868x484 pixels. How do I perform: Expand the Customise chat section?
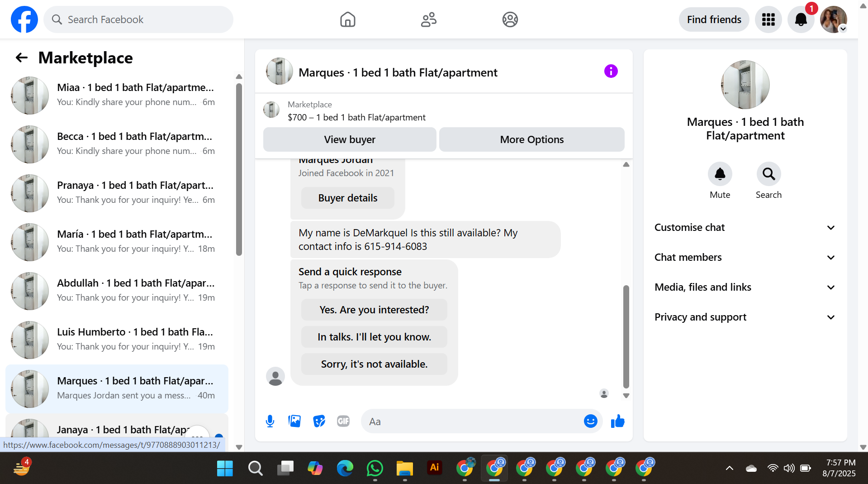[x=745, y=228]
